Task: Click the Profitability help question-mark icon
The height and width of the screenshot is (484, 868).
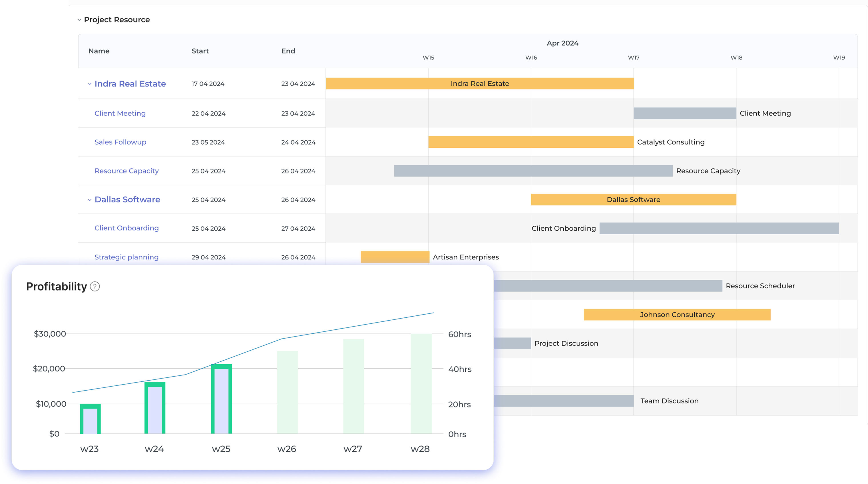Action: click(x=95, y=287)
